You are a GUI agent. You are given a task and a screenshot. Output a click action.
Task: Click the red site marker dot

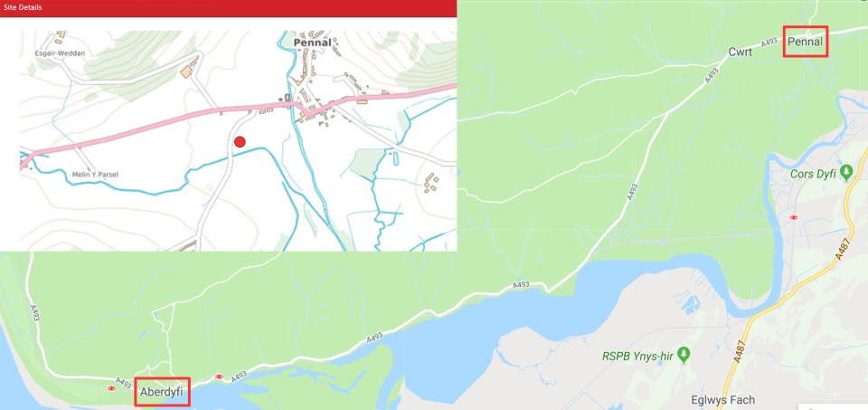(240, 142)
